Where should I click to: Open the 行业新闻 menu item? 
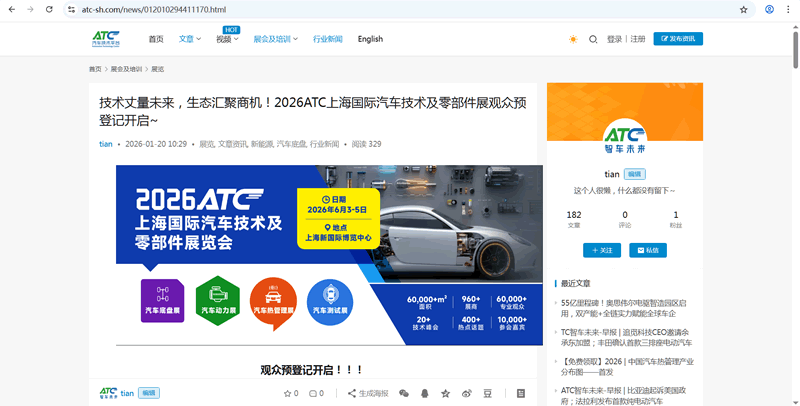click(327, 39)
